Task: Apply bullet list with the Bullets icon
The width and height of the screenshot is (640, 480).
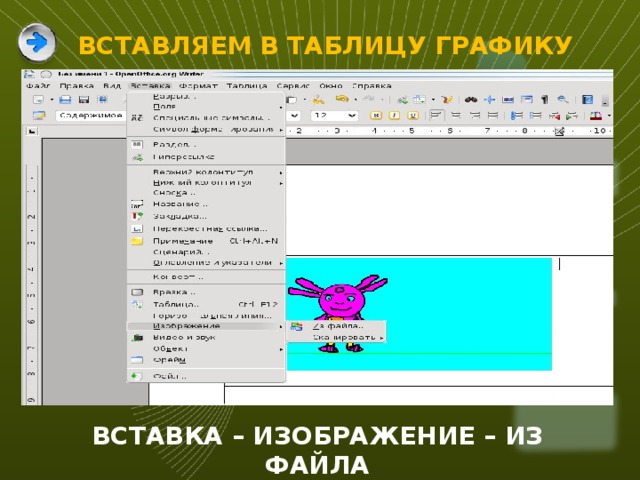Action: click(535, 116)
